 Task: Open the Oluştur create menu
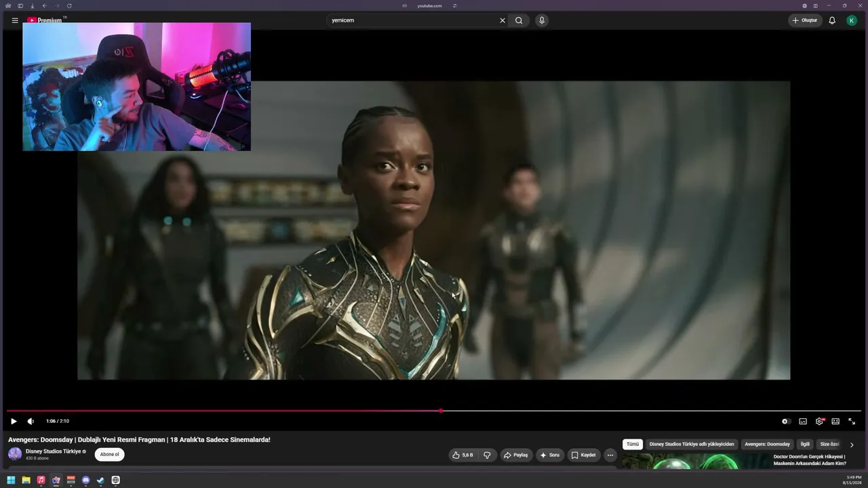pos(805,20)
